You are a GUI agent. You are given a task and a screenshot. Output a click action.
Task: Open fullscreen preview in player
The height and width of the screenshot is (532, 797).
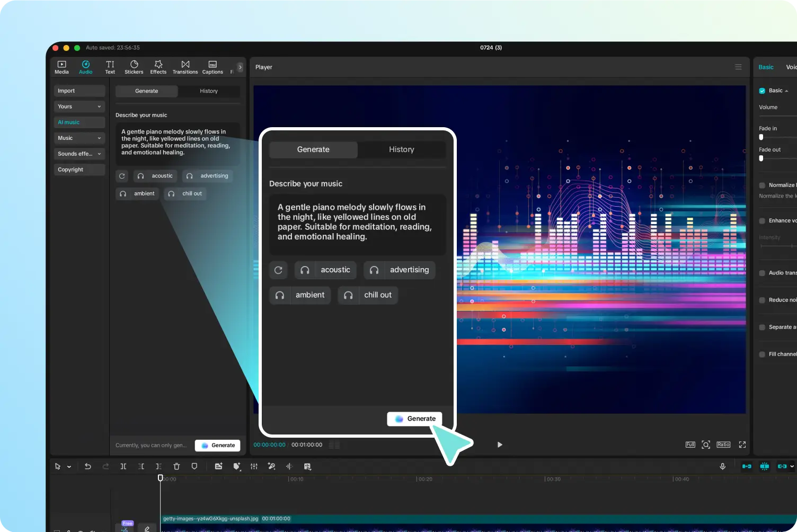click(742, 445)
